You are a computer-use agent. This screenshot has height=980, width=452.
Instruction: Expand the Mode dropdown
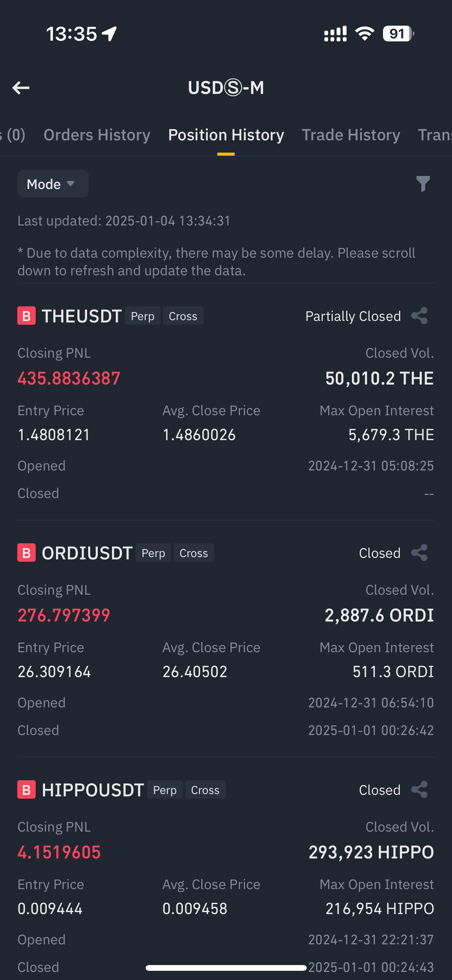(53, 184)
